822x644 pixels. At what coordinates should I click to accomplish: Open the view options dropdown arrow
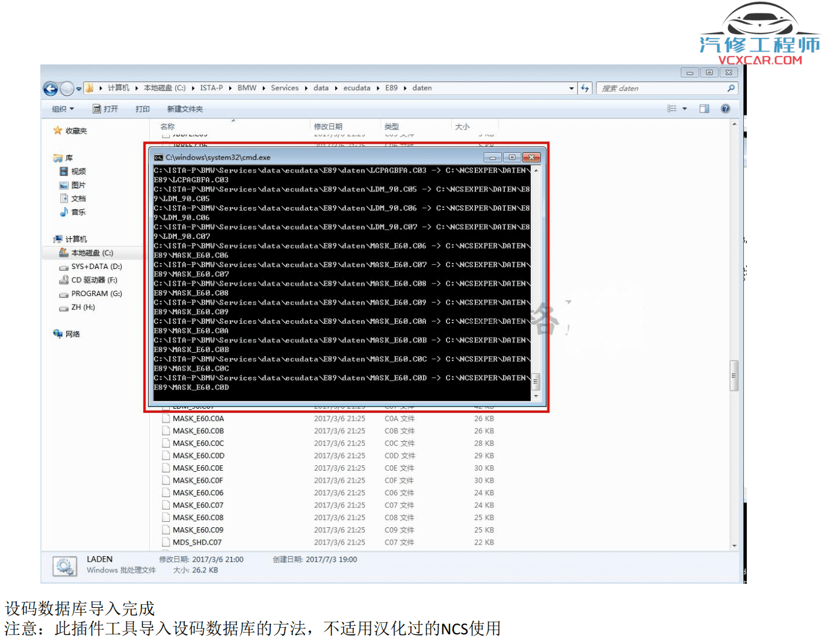pos(685,109)
